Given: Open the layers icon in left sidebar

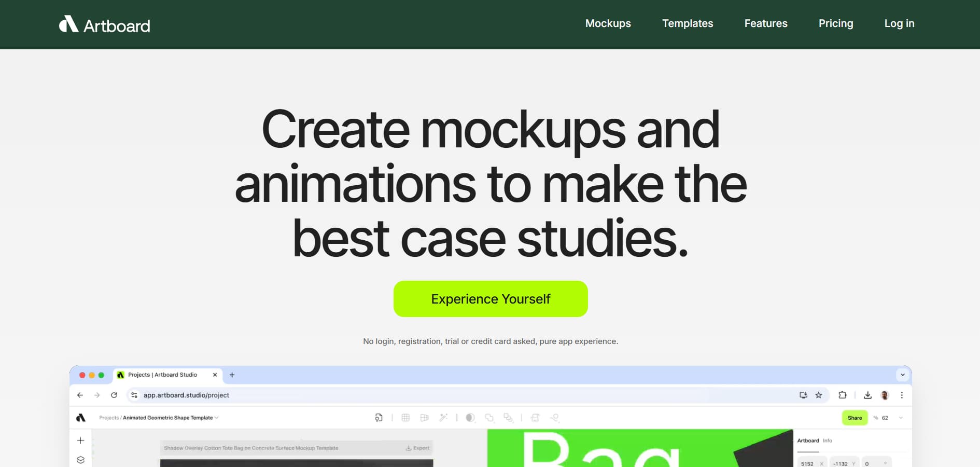Looking at the screenshot, I should coord(80,460).
